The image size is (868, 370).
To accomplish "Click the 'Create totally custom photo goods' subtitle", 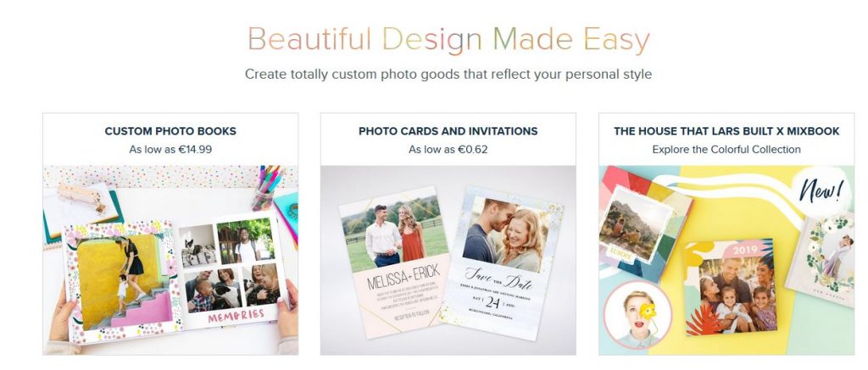I will click(448, 74).
